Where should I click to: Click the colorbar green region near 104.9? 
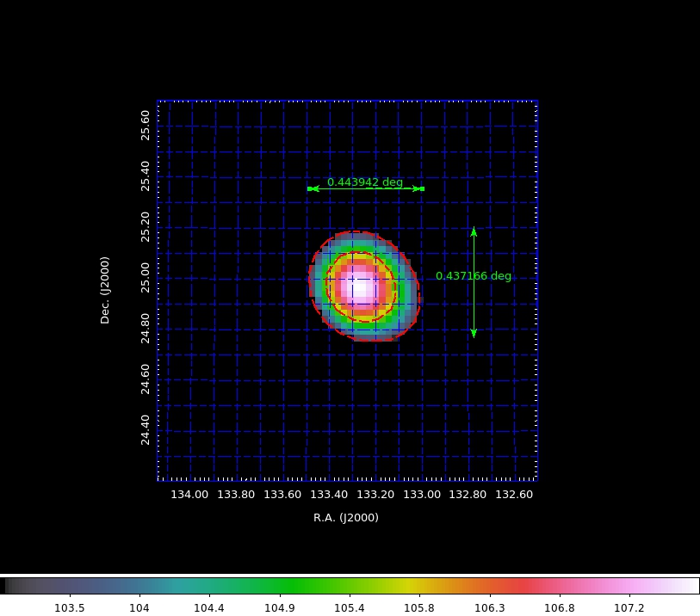tap(280, 586)
